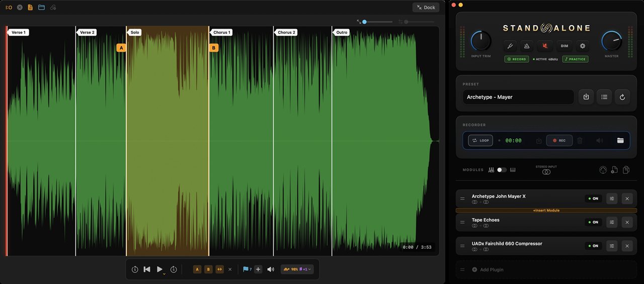The width and height of the screenshot is (644, 284).
Task: Toggle the Modules view switch
Action: (502, 170)
